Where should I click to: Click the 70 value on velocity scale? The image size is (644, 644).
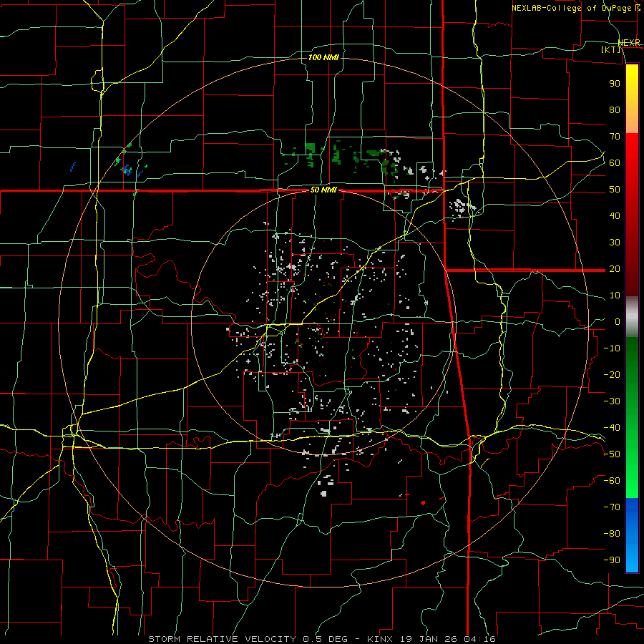pyautogui.click(x=615, y=137)
